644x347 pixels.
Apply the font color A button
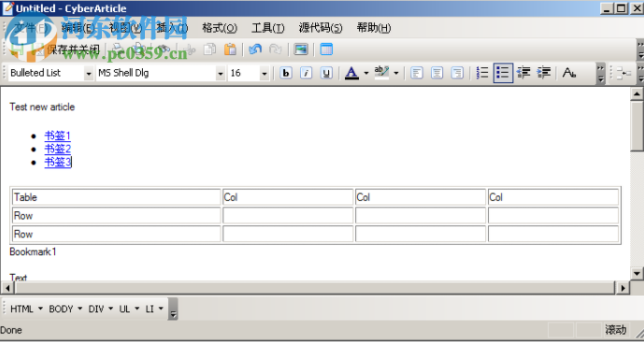tap(351, 73)
